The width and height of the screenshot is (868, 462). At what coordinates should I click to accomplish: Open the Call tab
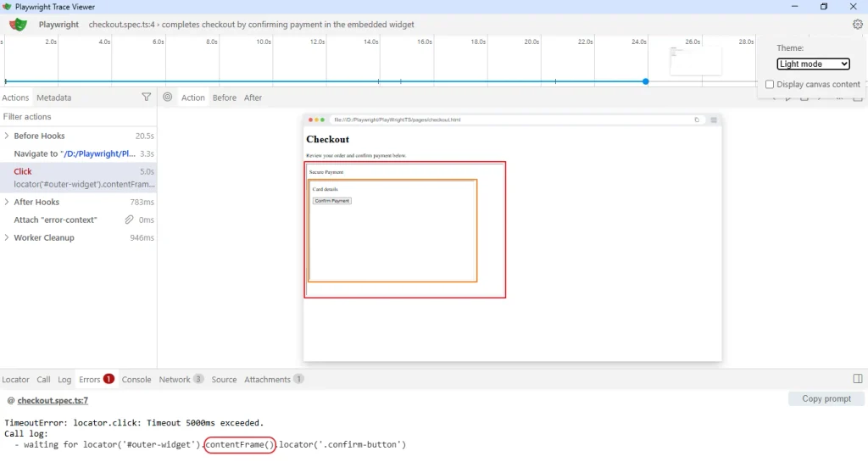[x=43, y=380]
